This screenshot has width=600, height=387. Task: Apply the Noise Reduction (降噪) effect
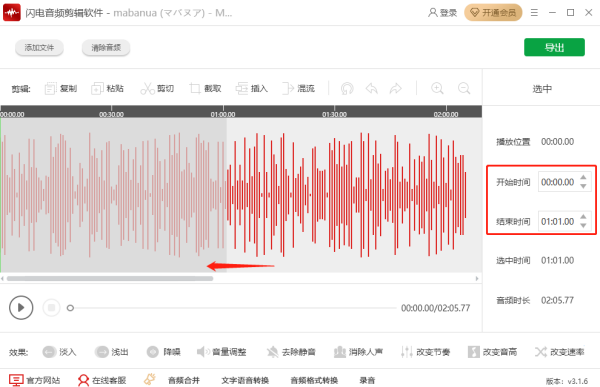(x=163, y=351)
